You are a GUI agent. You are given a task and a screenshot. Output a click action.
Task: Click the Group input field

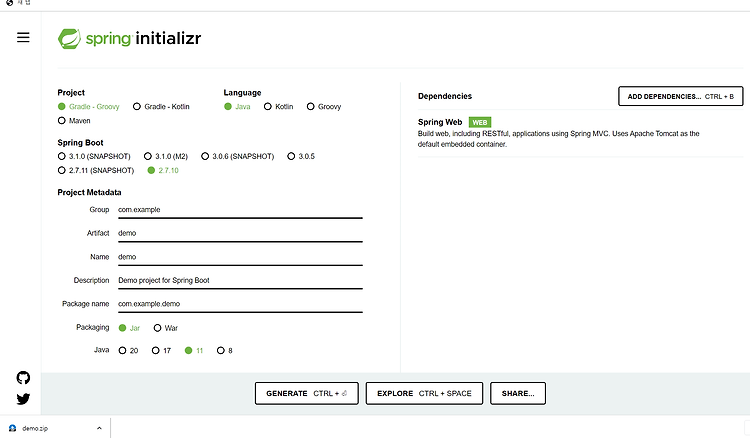pyautogui.click(x=240, y=210)
